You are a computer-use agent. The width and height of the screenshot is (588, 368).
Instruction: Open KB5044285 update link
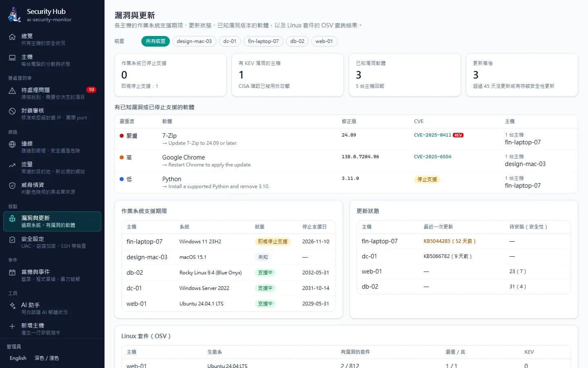point(449,241)
